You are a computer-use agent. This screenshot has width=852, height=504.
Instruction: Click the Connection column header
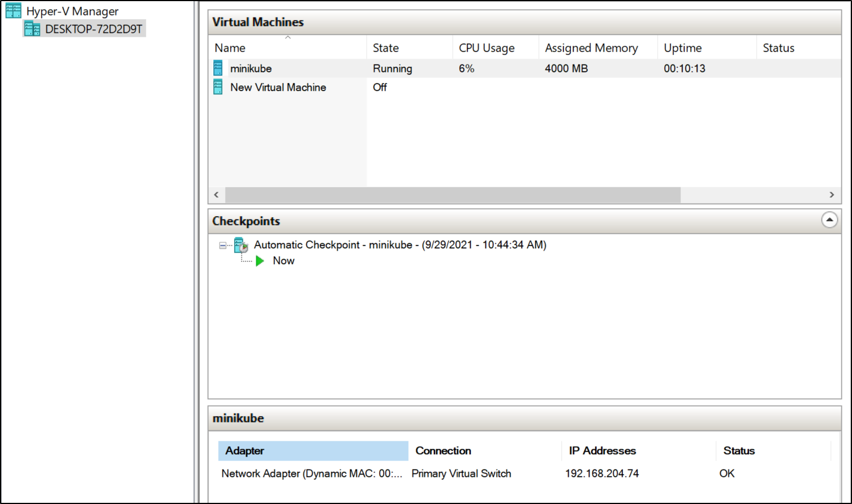pos(485,451)
